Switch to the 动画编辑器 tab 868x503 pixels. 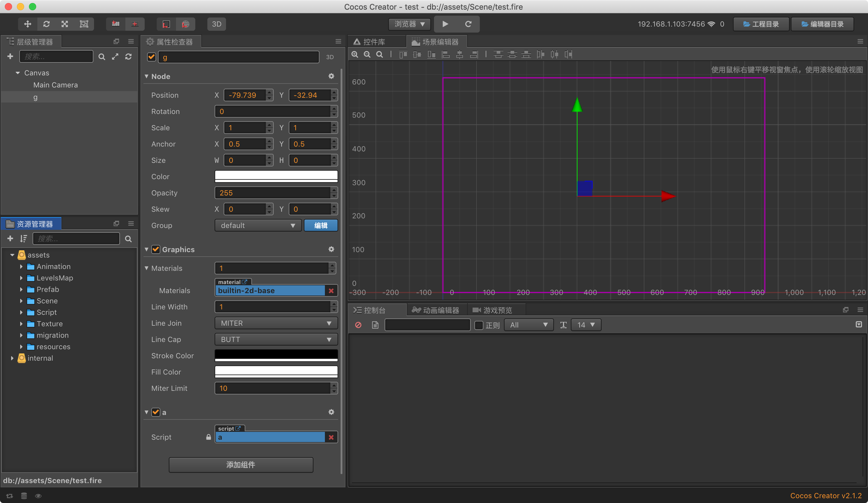pos(437,310)
